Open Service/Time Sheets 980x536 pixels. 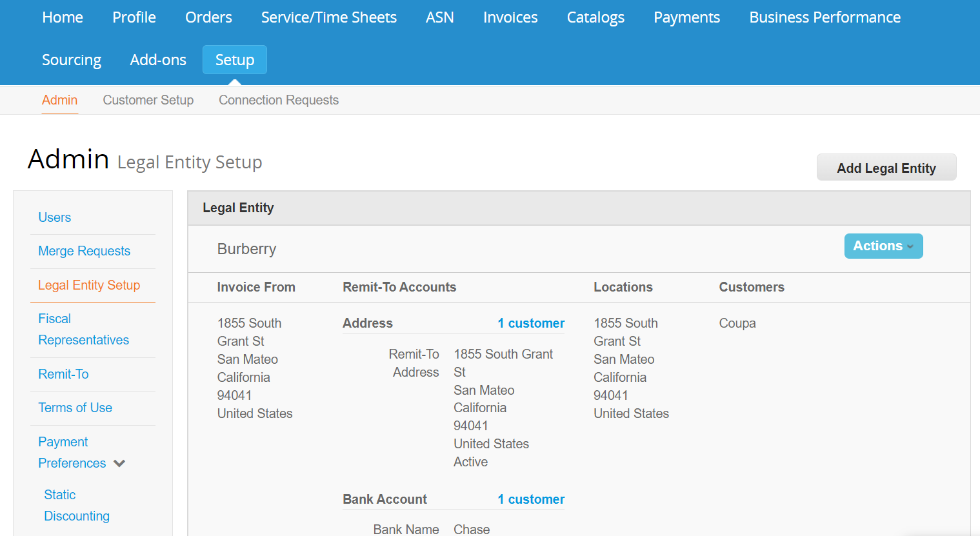click(x=329, y=17)
